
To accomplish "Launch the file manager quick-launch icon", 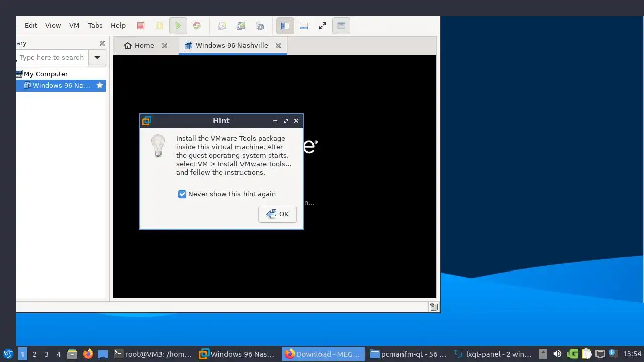I will pos(72,354).
